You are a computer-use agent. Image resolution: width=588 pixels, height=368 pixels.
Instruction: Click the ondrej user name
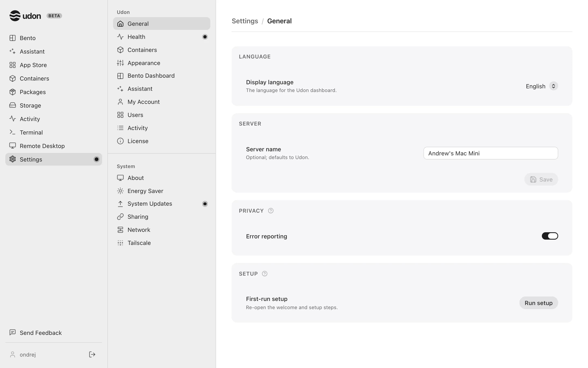coord(28,355)
